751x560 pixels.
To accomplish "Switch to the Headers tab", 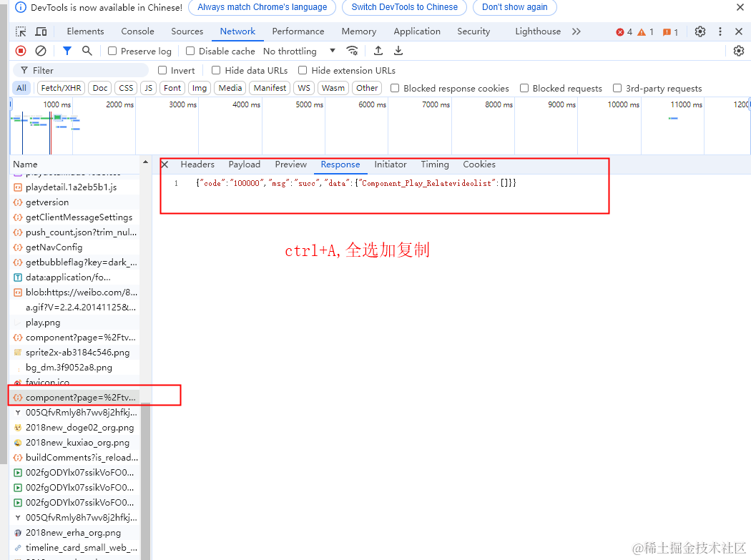I will point(197,164).
